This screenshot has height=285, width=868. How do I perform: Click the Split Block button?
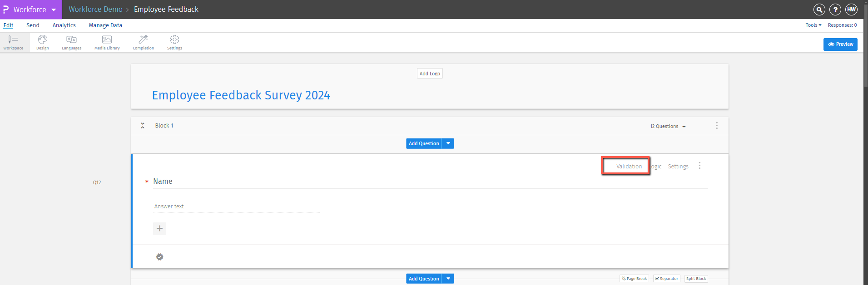point(696,279)
